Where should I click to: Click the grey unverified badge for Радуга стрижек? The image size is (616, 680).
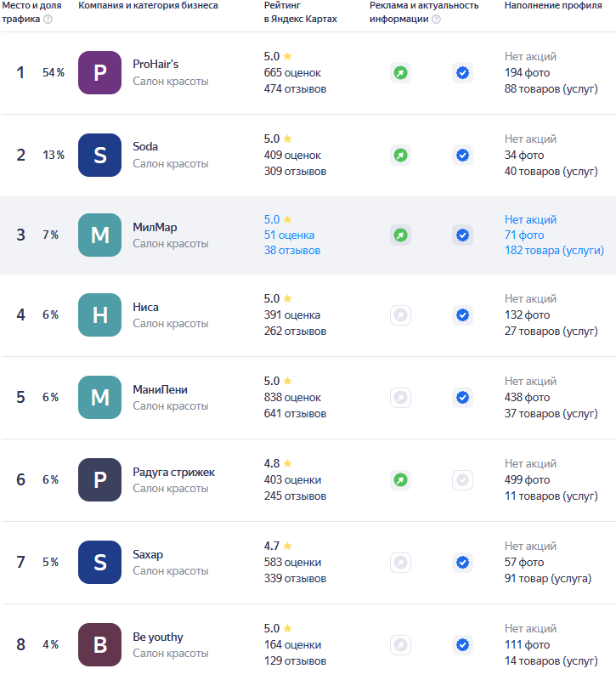[462, 480]
